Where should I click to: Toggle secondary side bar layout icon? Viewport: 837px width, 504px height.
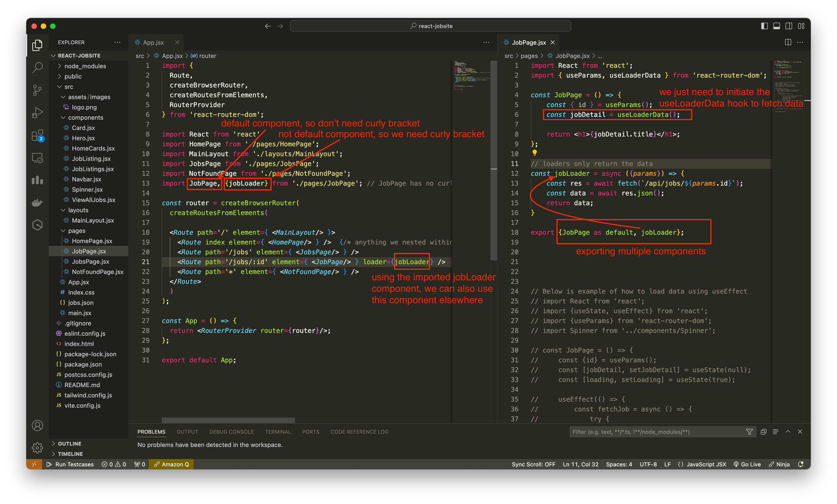tap(789, 26)
